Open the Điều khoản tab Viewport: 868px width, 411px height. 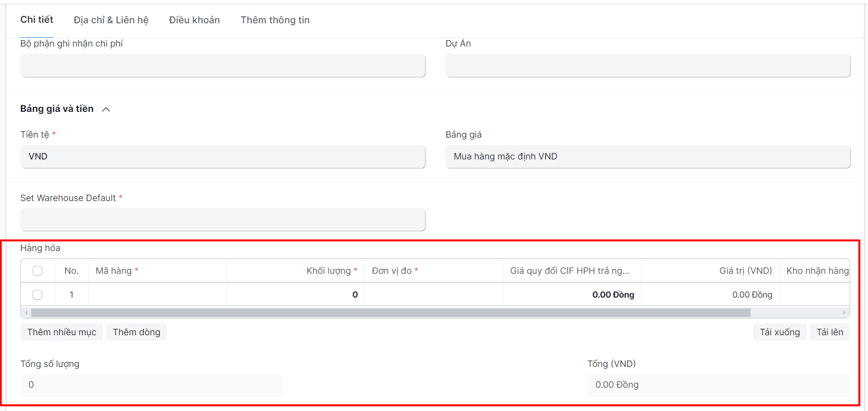194,20
